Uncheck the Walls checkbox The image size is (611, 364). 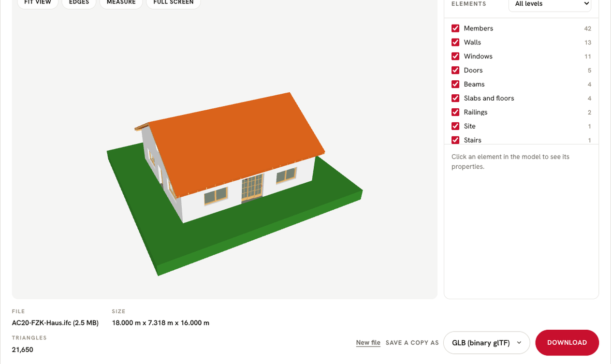[x=455, y=43]
